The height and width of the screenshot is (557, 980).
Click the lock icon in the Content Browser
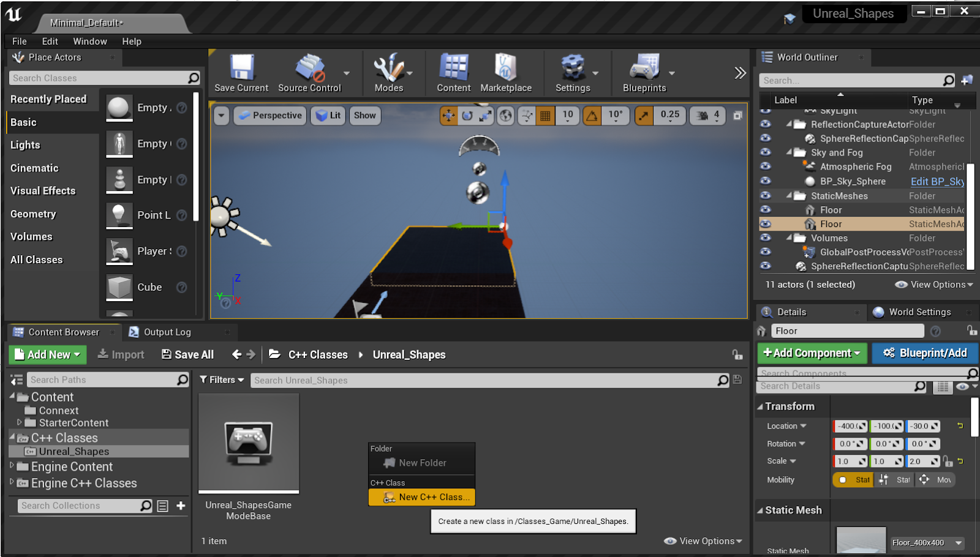[737, 355]
